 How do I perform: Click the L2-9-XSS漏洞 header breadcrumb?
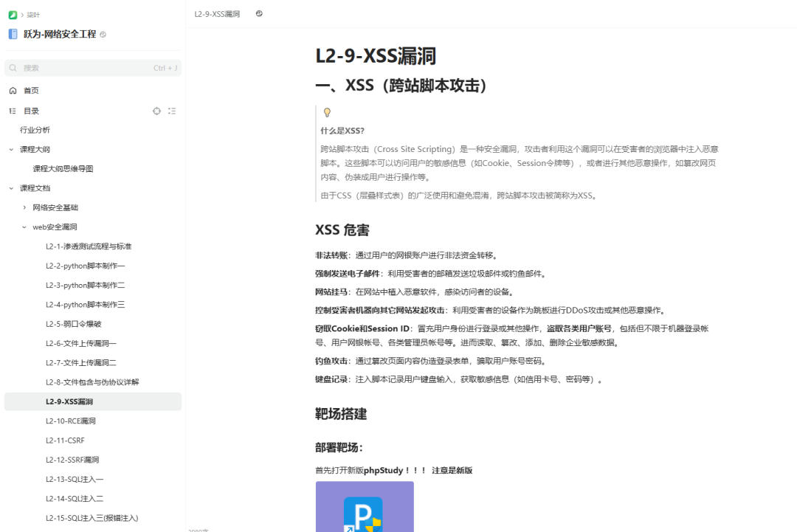pos(217,14)
